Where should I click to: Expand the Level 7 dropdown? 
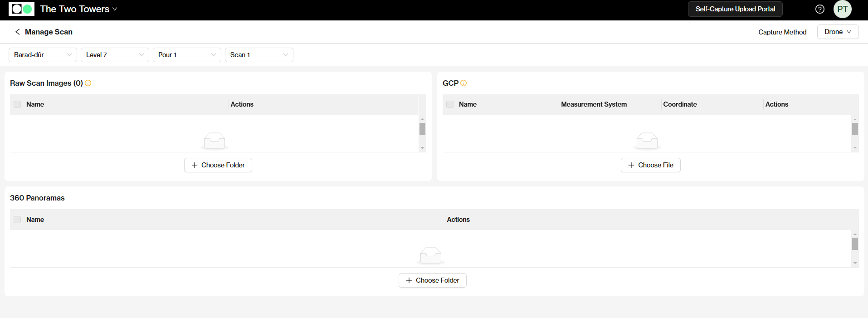[x=115, y=55]
